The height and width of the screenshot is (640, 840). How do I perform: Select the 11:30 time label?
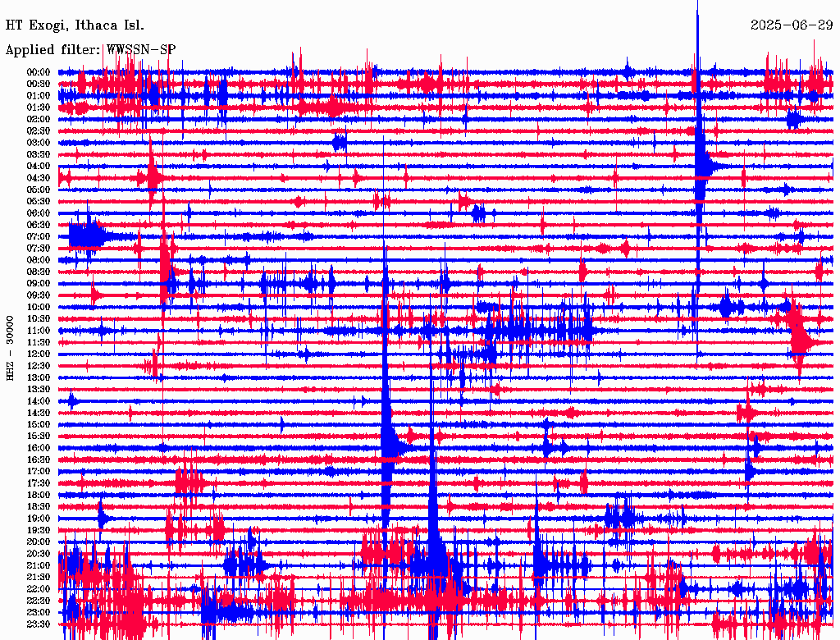[x=39, y=342]
